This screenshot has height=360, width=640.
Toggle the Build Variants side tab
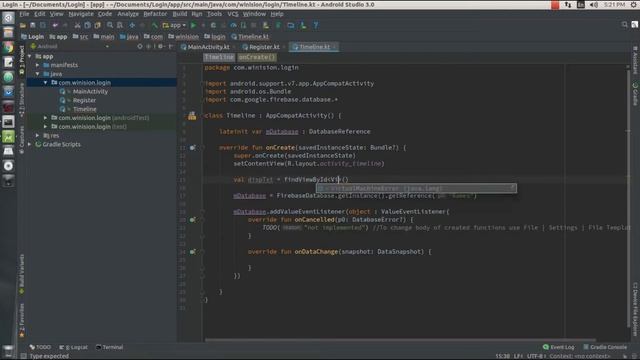(22, 273)
